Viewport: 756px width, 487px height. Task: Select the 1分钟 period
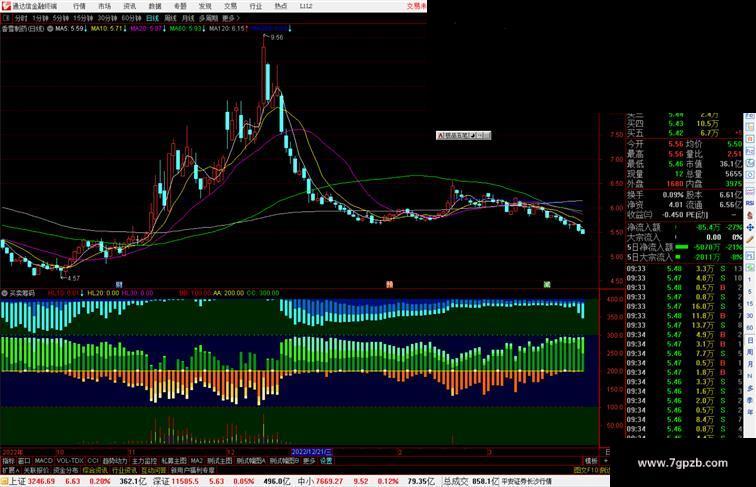click(40, 18)
